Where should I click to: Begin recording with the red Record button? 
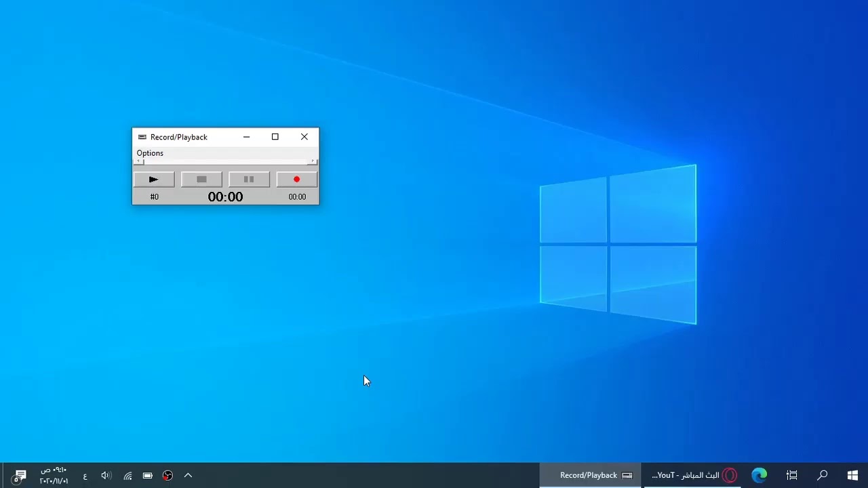tap(296, 180)
